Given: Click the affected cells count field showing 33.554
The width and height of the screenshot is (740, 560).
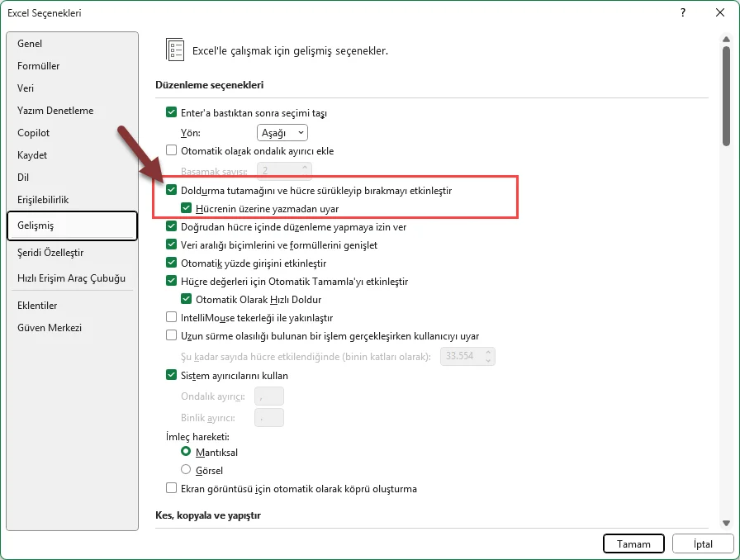Looking at the screenshot, I should point(467,356).
